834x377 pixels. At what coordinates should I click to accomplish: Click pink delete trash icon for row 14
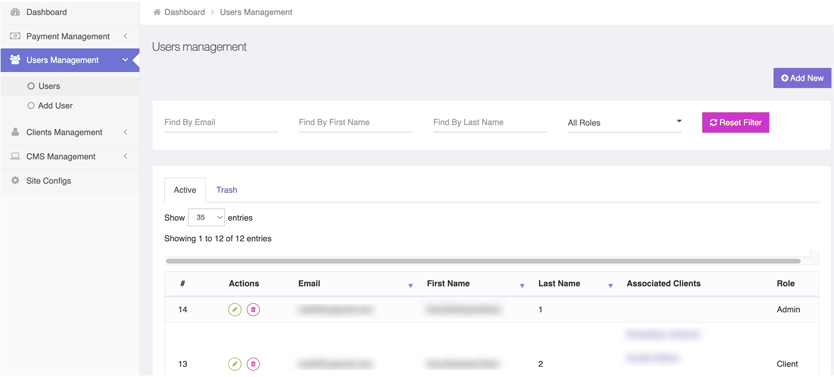point(253,309)
